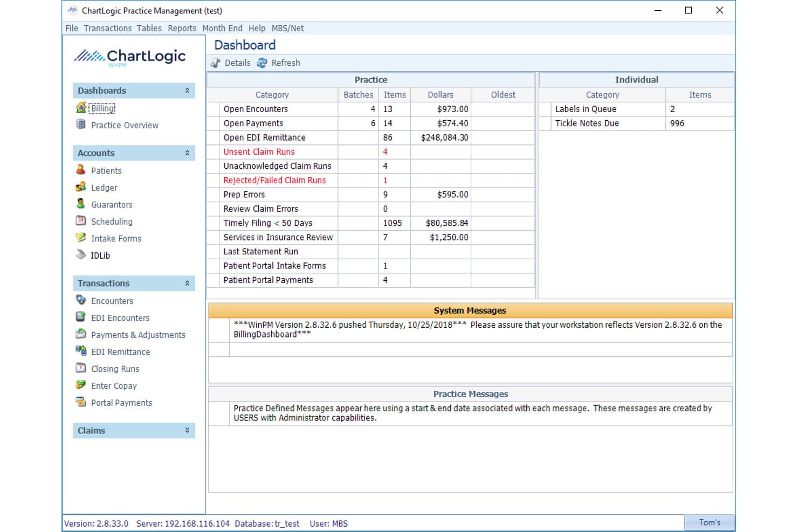This screenshot has height=532, width=798.
Task: Click the Closing Runs icon
Action: (81, 368)
